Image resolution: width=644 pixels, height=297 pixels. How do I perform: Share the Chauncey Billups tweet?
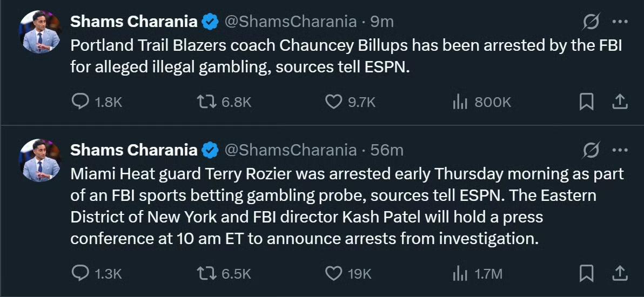620,102
